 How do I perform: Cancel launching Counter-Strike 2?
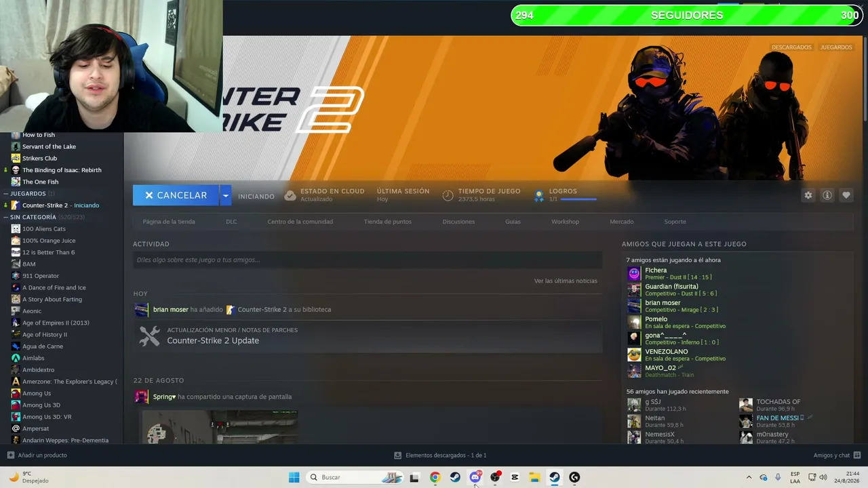coord(176,195)
